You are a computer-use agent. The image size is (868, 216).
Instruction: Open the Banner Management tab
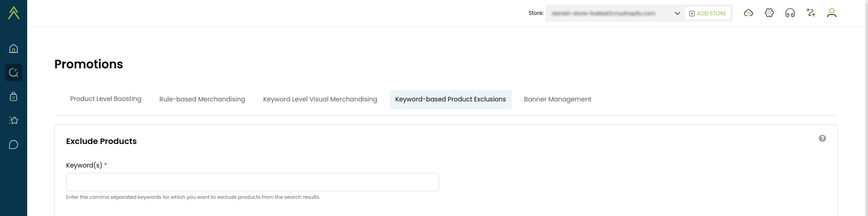point(557,99)
